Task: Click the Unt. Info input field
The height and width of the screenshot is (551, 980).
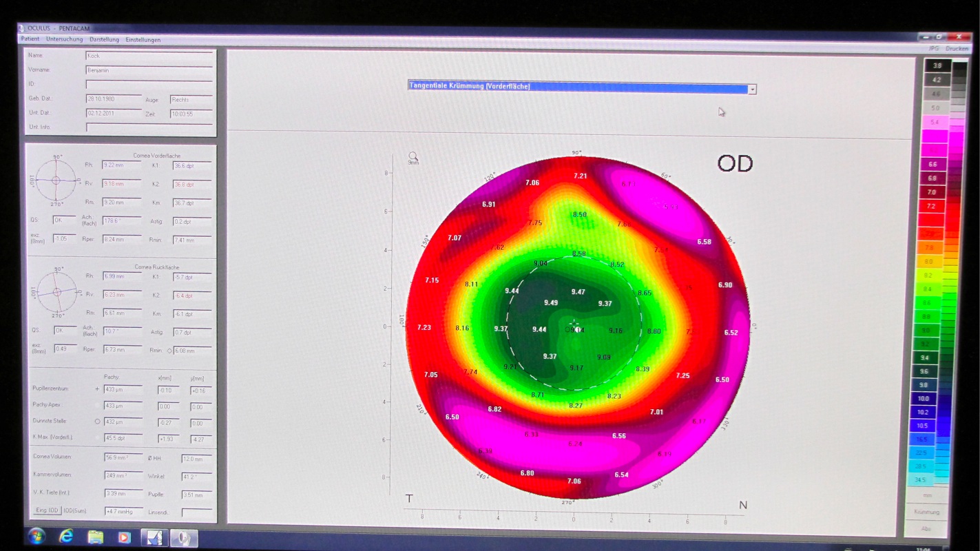Action: tap(149, 127)
